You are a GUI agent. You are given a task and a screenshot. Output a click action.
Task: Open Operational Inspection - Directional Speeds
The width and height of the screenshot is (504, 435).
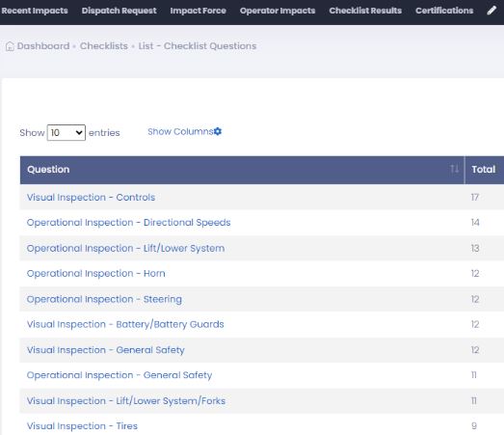coord(128,223)
